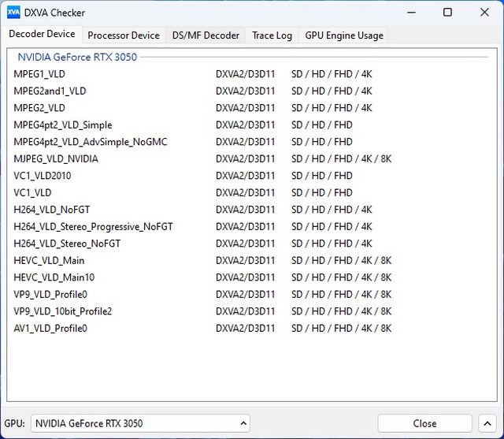Open the DS/MF Decoder tab
This screenshot has width=504, height=439.
point(206,35)
